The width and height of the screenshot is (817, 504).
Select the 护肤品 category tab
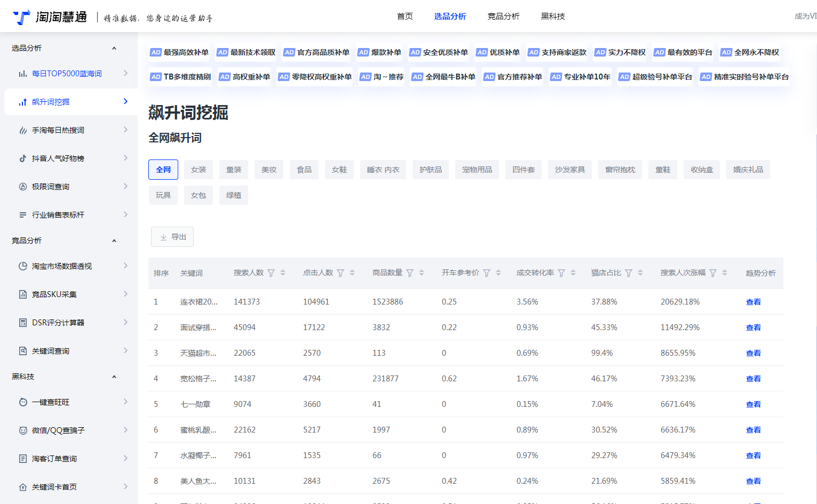pyautogui.click(x=431, y=170)
